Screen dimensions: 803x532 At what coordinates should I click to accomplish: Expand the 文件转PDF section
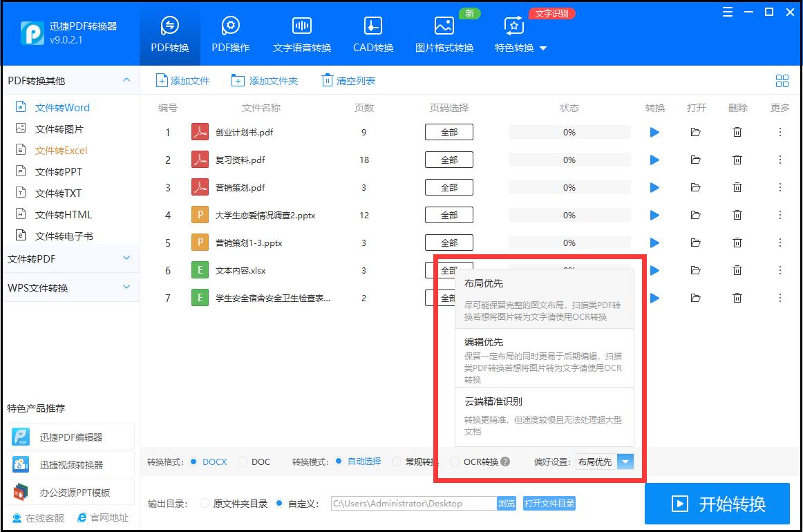[126, 258]
